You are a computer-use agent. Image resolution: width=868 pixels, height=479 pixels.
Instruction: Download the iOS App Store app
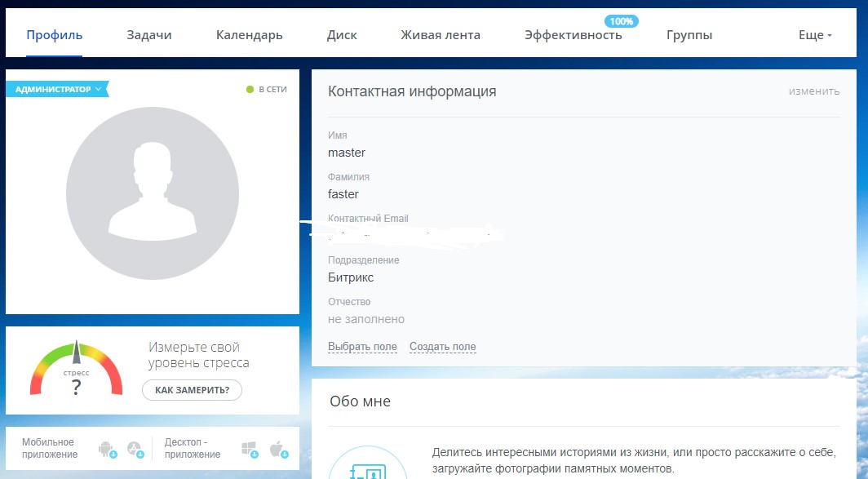[135, 449]
